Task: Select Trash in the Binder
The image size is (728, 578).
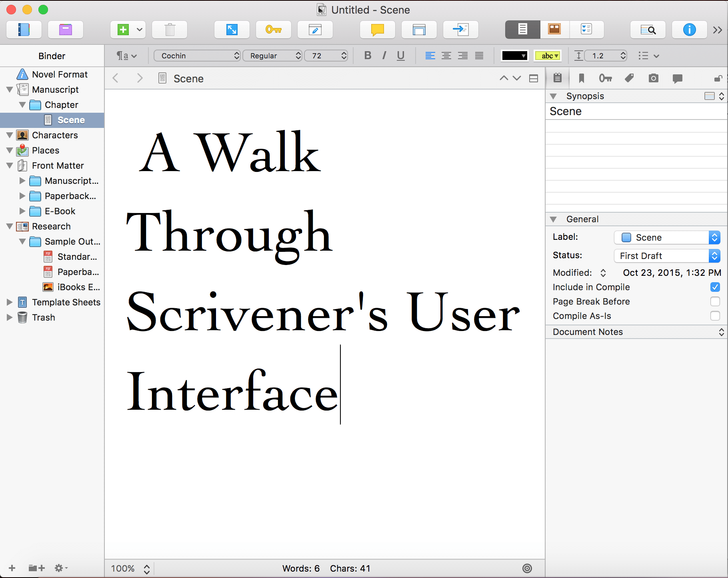Action: tap(52, 317)
